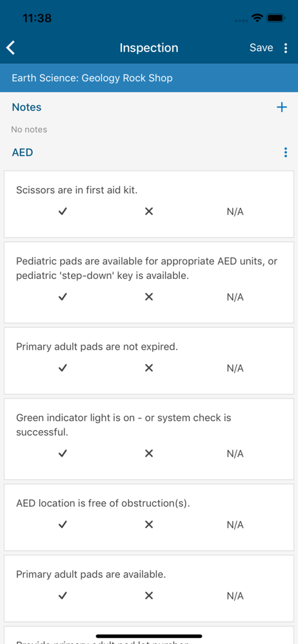Select N/A for pediatric pads item
The width and height of the screenshot is (298, 644).
(235, 298)
